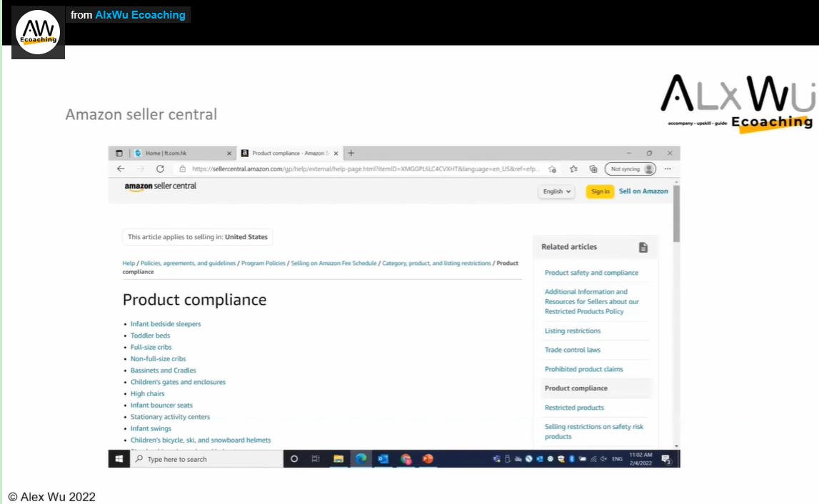
Task: Open Policies, agreements, and guidelines breadcrumb
Action: tap(188, 263)
